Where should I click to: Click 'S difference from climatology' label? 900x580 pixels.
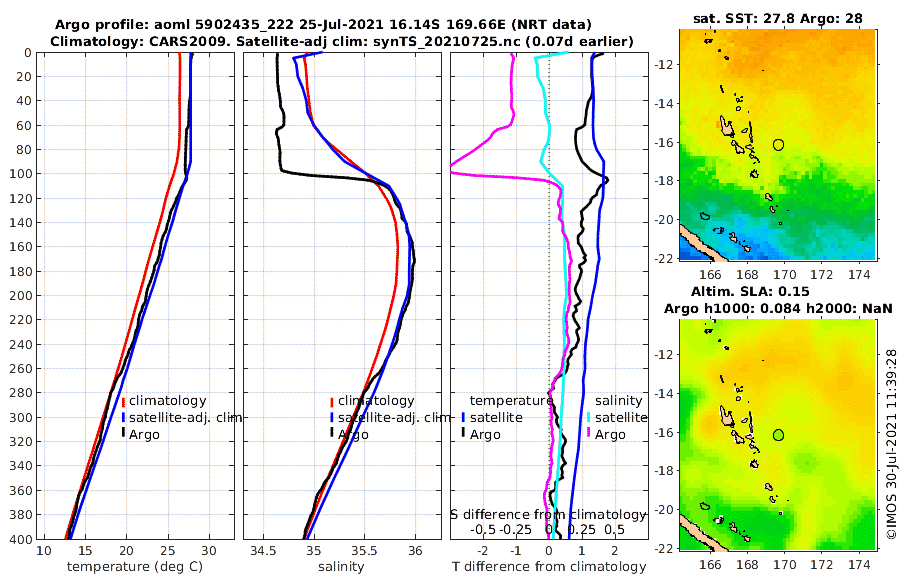coord(548,515)
